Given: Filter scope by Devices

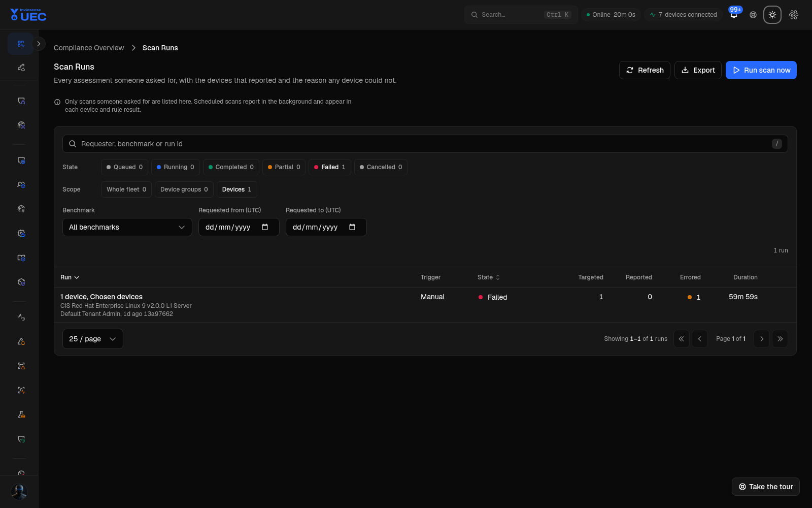Looking at the screenshot, I should point(236,189).
